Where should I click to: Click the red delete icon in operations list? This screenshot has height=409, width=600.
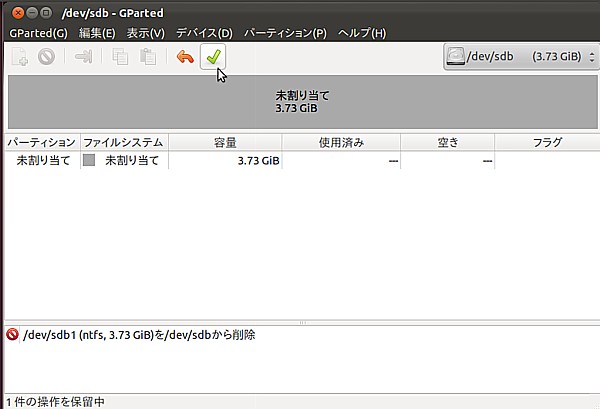pos(12,335)
